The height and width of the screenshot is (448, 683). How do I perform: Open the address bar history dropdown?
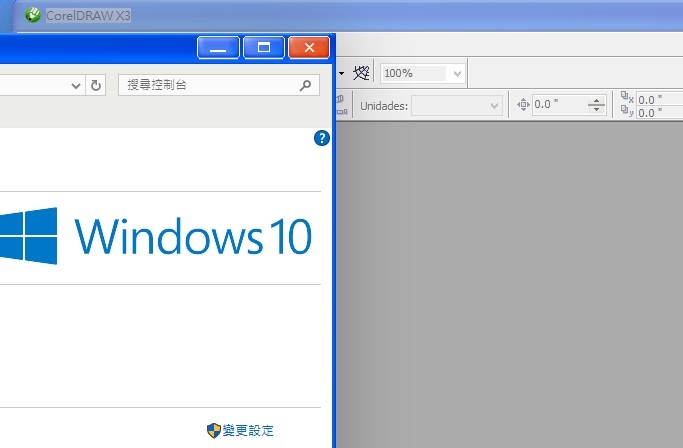[x=76, y=85]
